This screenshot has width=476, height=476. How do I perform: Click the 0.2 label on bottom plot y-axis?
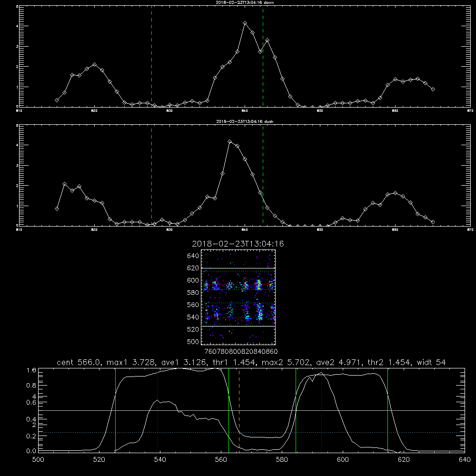pyautogui.click(x=31, y=436)
